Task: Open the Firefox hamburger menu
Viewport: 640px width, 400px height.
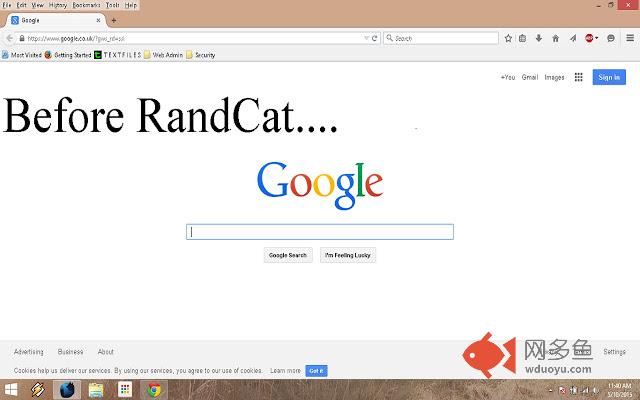Action: pyautogui.click(x=630, y=38)
